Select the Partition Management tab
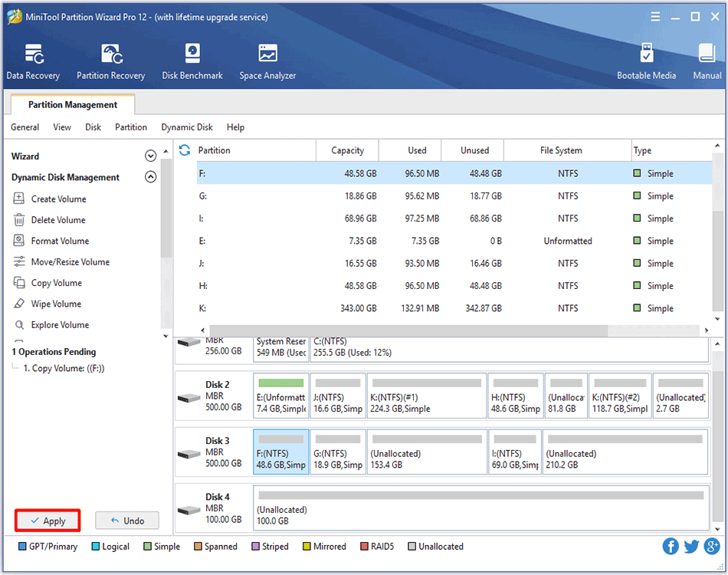The width and height of the screenshot is (728, 575). 73,105
